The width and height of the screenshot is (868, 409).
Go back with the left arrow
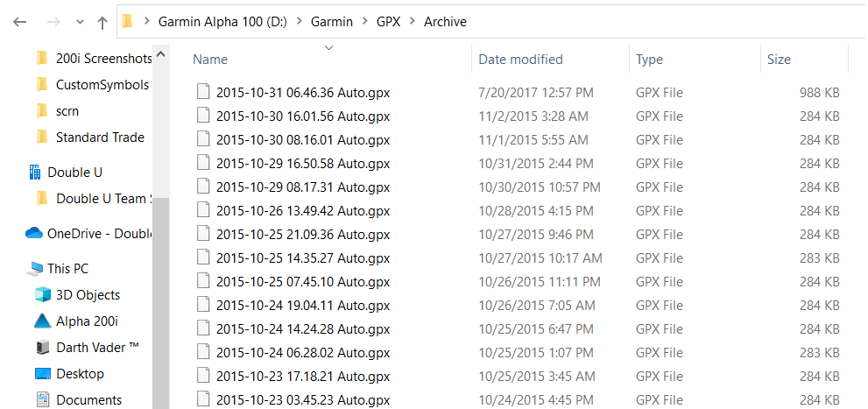[20, 22]
